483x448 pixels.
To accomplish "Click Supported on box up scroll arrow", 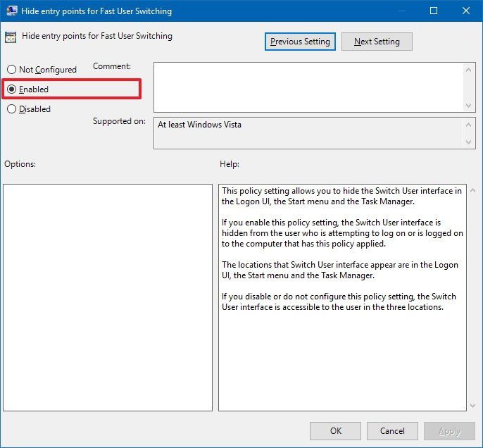I will 468,125.
